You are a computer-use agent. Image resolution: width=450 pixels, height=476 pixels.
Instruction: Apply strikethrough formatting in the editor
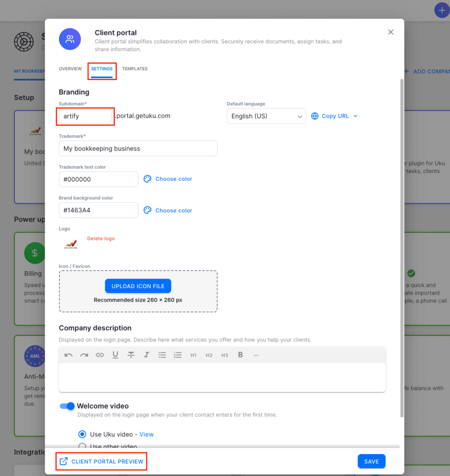click(x=131, y=355)
